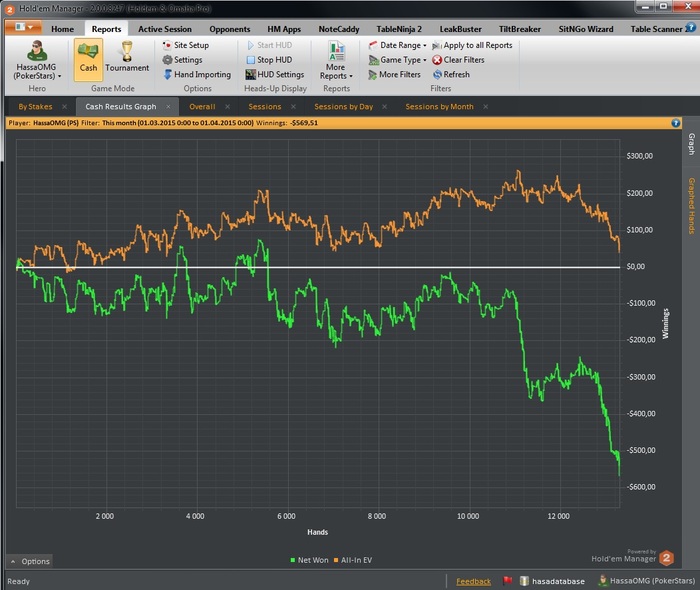Expand the Date Range filter
The height and width of the screenshot is (590, 700).
coord(397,45)
